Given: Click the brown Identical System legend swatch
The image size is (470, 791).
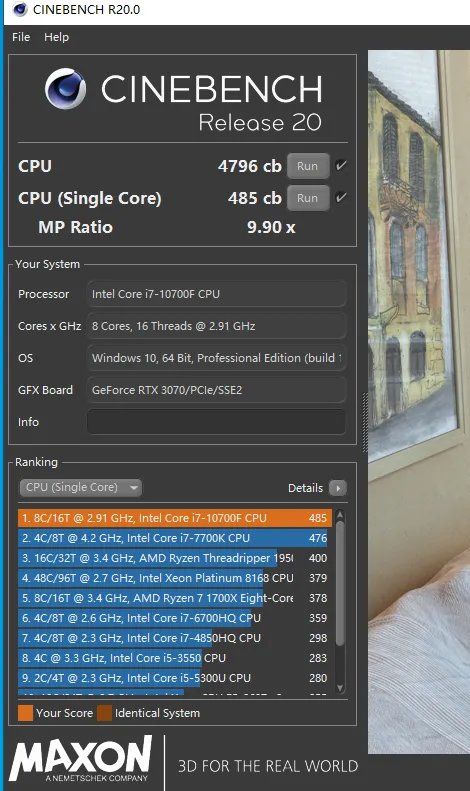Looking at the screenshot, I should click(x=104, y=713).
